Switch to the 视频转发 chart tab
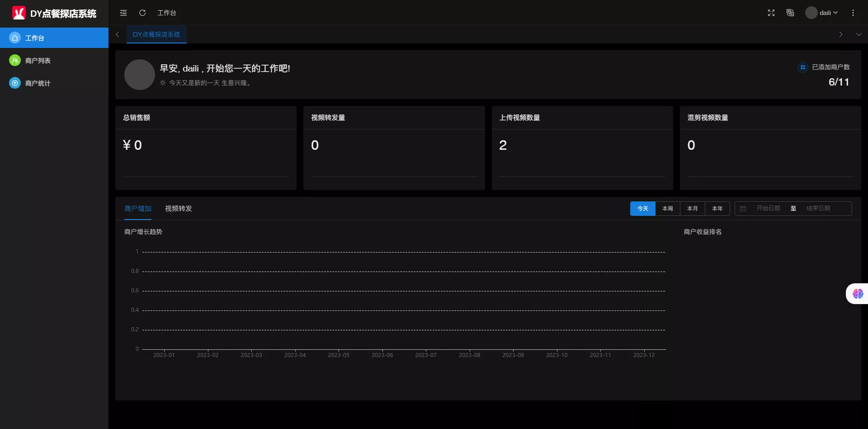 click(178, 209)
